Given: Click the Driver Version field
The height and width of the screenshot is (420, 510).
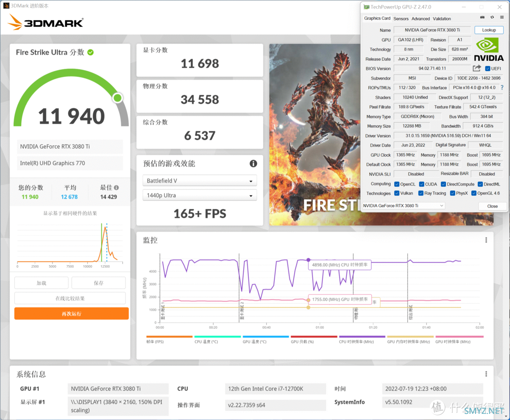Looking at the screenshot, I should 448,135.
